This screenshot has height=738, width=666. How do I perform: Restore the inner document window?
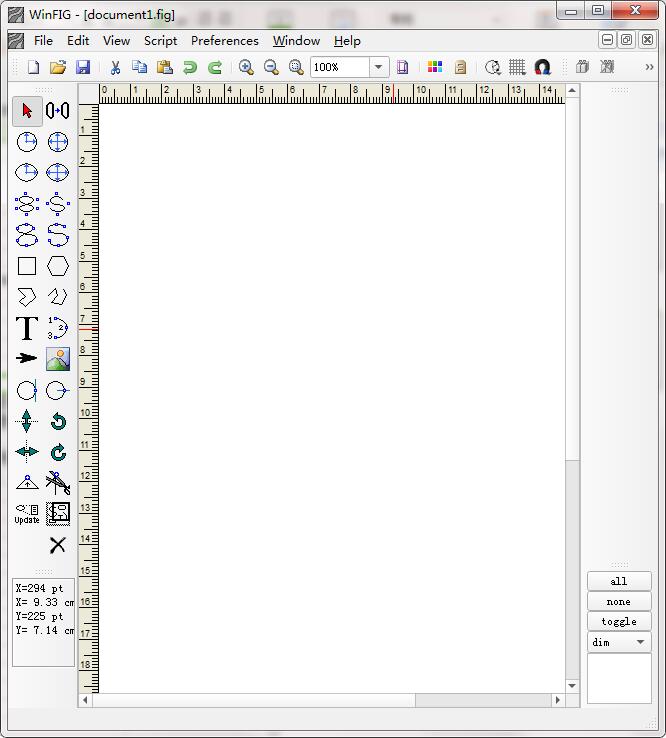[x=626, y=40]
